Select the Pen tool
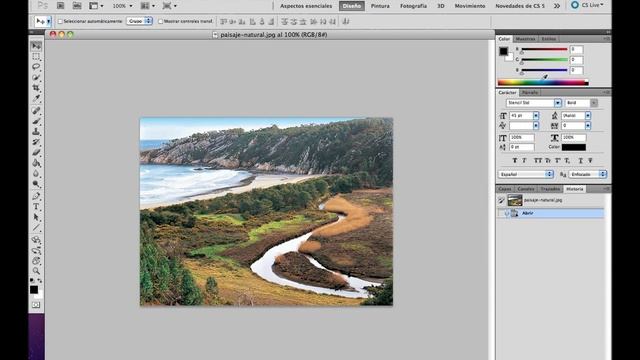640x360 pixels. pos(36,196)
